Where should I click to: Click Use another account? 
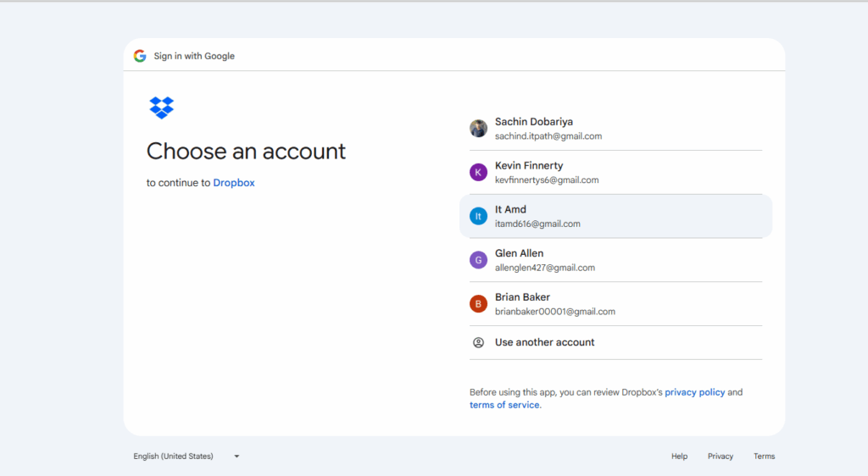pyautogui.click(x=615, y=343)
